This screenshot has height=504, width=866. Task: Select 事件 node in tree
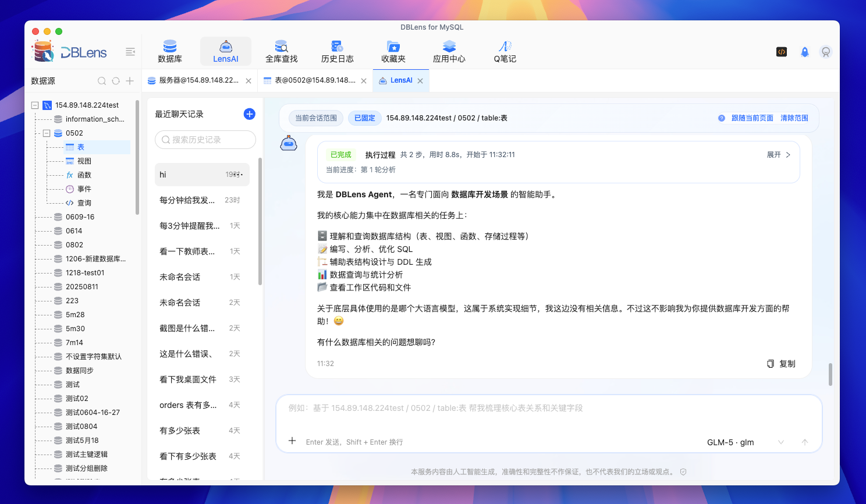tap(84, 189)
